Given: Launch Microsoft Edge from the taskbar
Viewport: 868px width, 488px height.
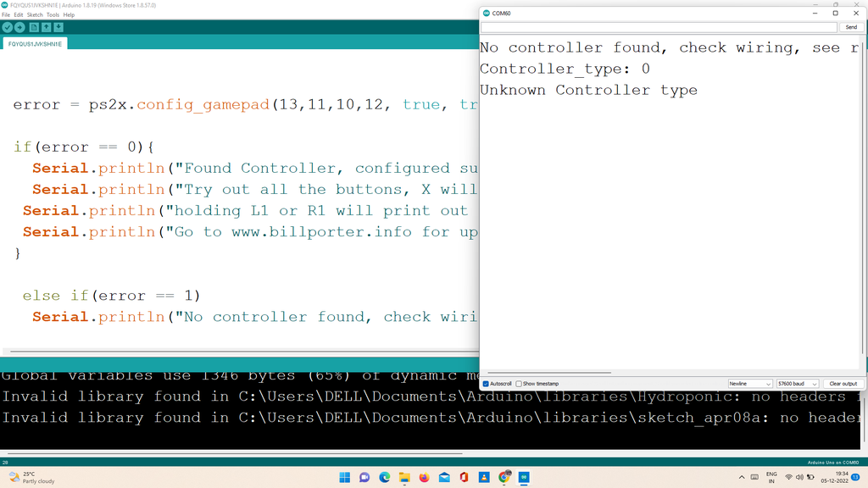Looking at the screenshot, I should [384, 478].
